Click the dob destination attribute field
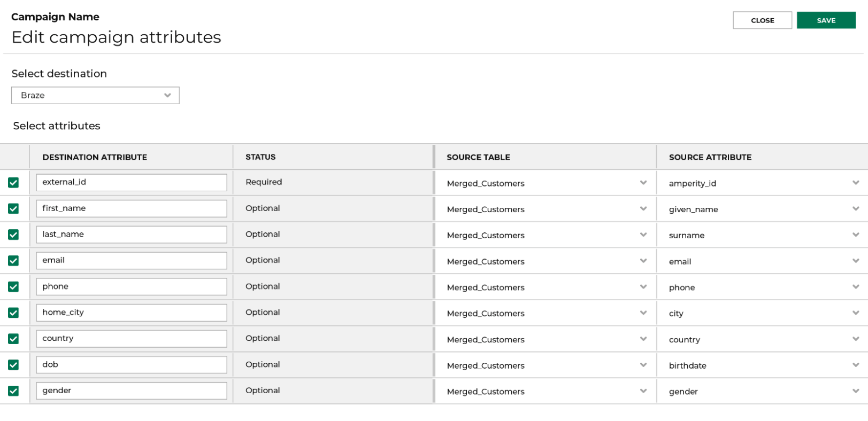868x421 pixels. click(131, 365)
